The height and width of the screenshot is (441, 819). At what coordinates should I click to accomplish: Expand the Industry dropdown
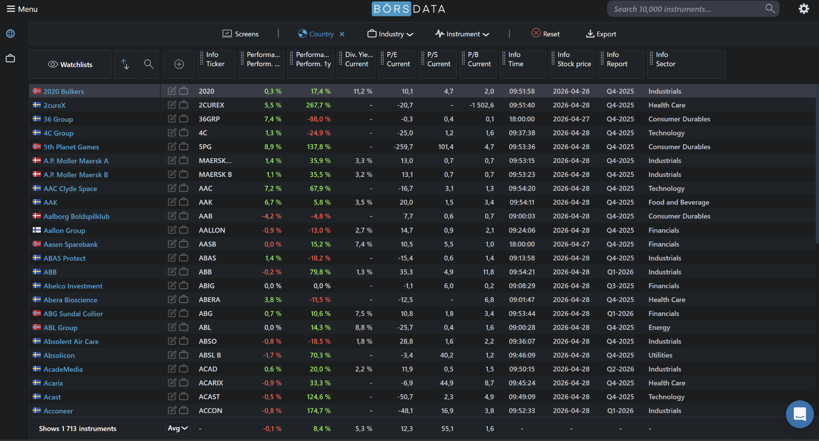click(390, 34)
